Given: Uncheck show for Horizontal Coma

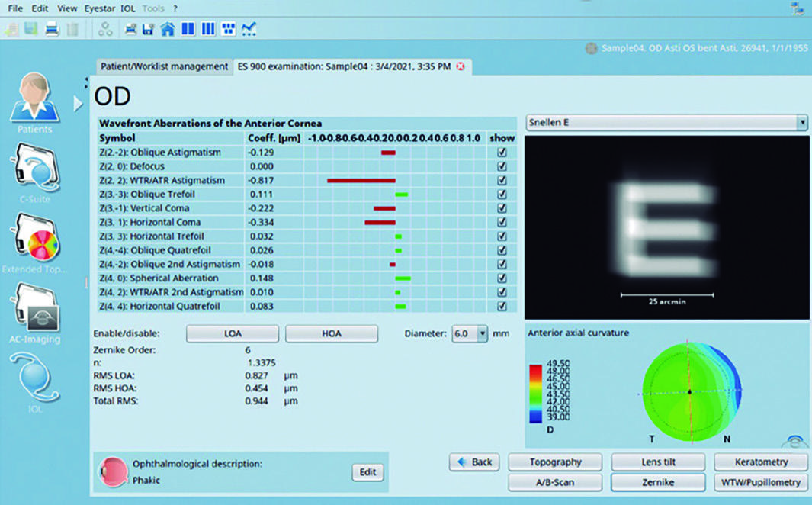Looking at the screenshot, I should click(501, 222).
